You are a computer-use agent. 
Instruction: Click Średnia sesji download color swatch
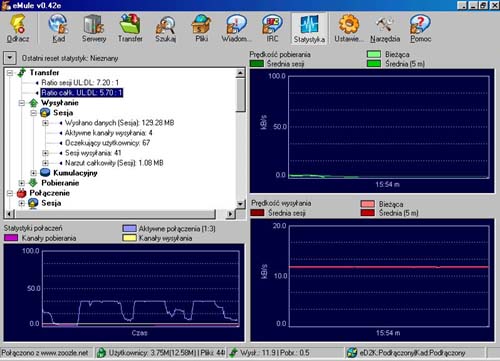click(x=257, y=64)
